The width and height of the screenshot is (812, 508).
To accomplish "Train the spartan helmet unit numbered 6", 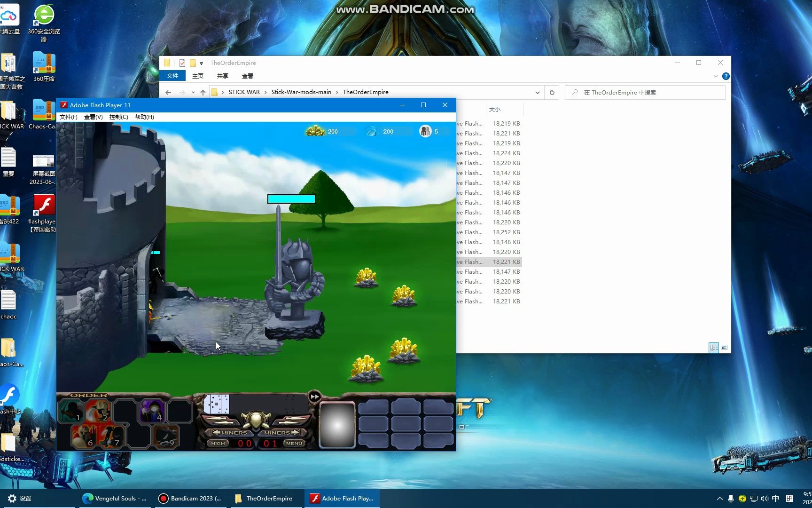I will 85,436.
